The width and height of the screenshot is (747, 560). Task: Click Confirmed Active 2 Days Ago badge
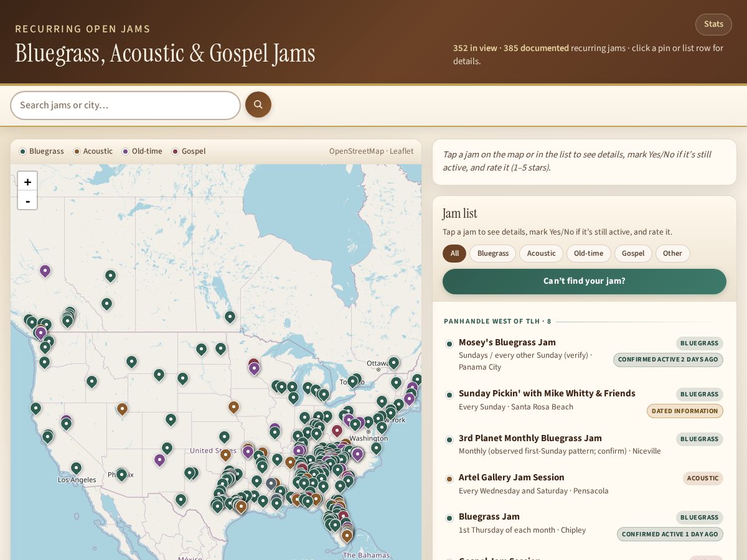coord(668,360)
